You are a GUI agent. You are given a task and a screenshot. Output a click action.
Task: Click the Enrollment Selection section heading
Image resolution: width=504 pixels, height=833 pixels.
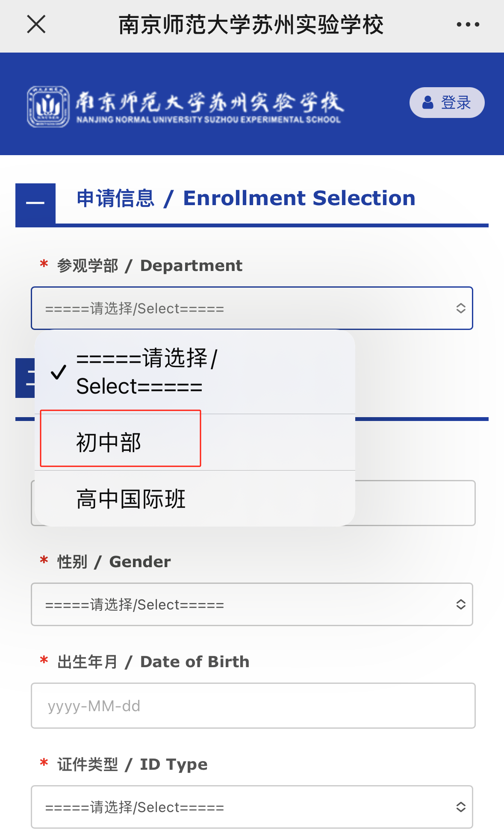[246, 198]
